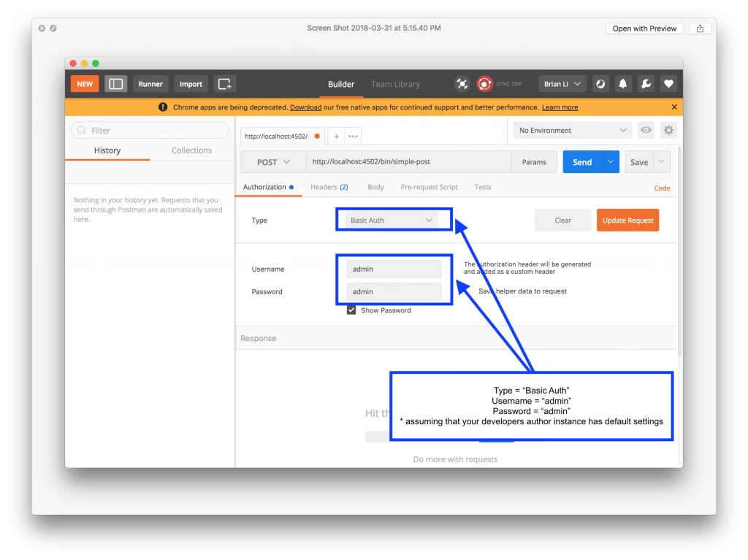Click the Import button
The width and height of the screenshot is (748, 560).
[191, 84]
